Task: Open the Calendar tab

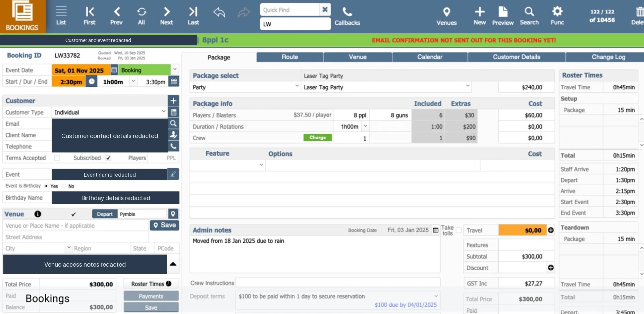Action: [430, 57]
